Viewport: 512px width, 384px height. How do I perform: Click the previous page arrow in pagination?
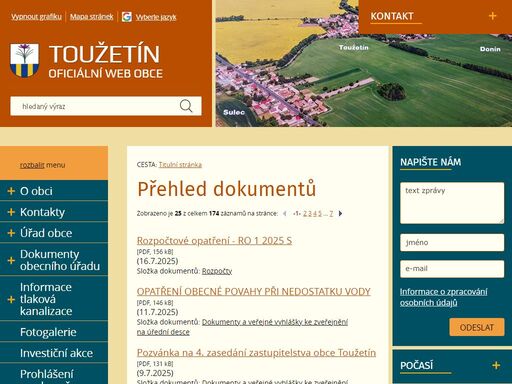284,214
